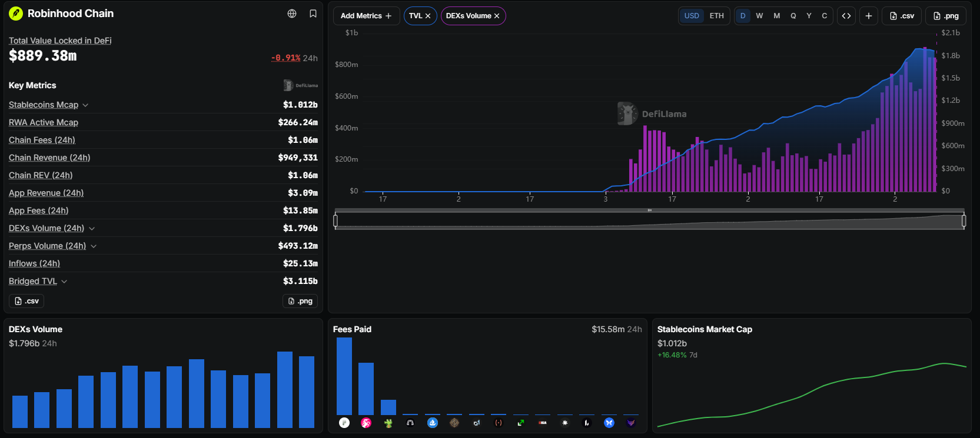This screenshot has width=980, height=438.
Task: Expand the DEXs Volume (24h) row
Action: point(92,229)
